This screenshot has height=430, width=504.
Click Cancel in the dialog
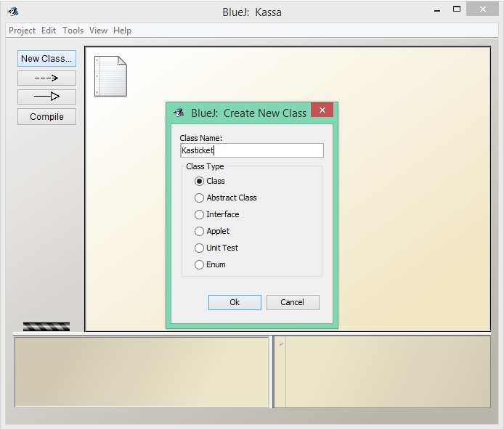(293, 302)
